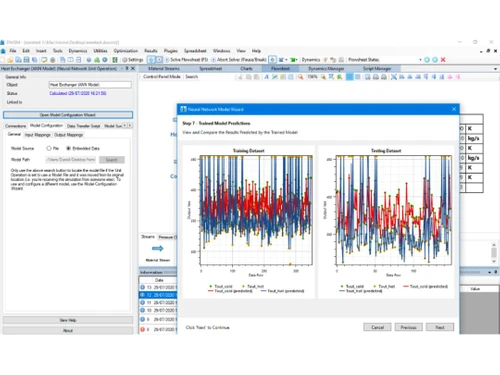This screenshot has width=500, height=375.
Task: Switch to the Dynamics Manager tab
Action: 326,68
